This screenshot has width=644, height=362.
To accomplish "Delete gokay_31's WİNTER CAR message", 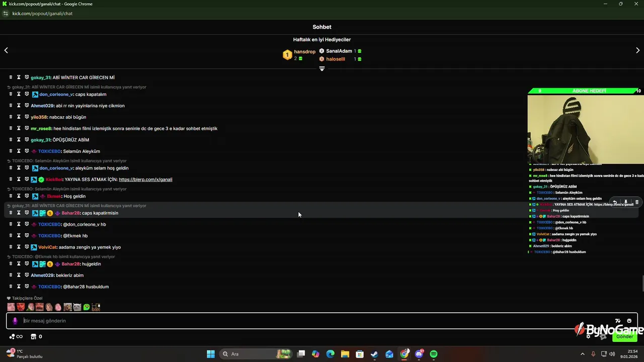I will tap(11, 77).
